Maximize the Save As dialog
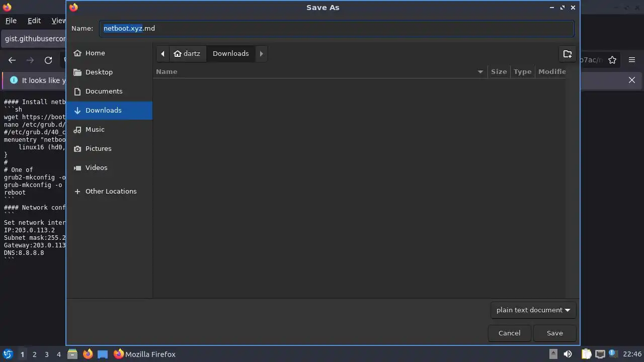Viewport: 644px width, 362px height. coord(562,8)
